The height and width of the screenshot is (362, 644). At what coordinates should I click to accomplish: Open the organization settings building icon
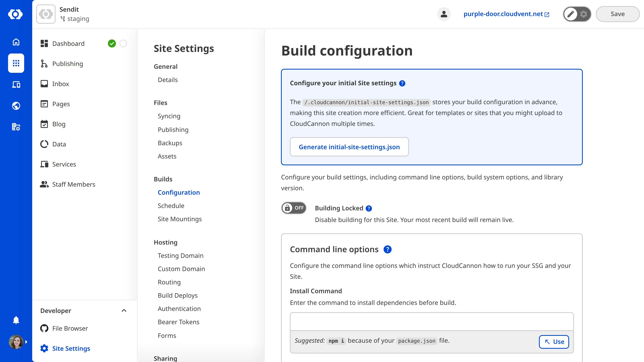tap(16, 127)
